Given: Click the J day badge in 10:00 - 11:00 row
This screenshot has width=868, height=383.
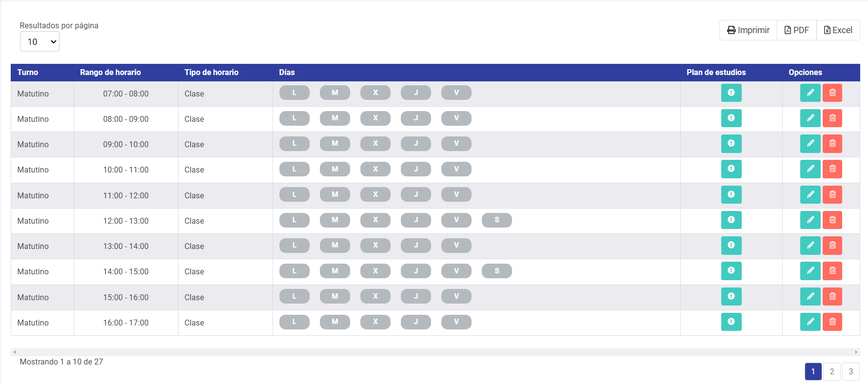Looking at the screenshot, I should [x=416, y=169].
